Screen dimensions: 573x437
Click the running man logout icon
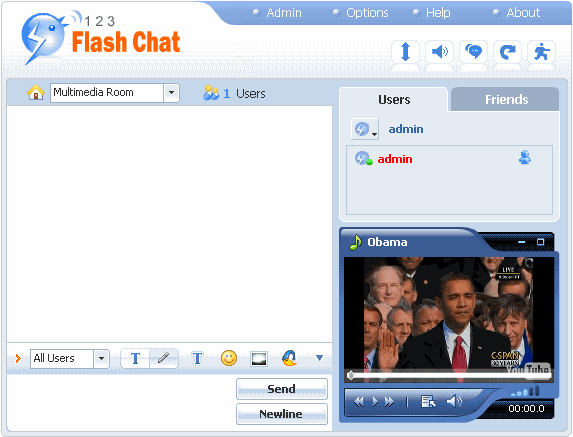tap(542, 52)
